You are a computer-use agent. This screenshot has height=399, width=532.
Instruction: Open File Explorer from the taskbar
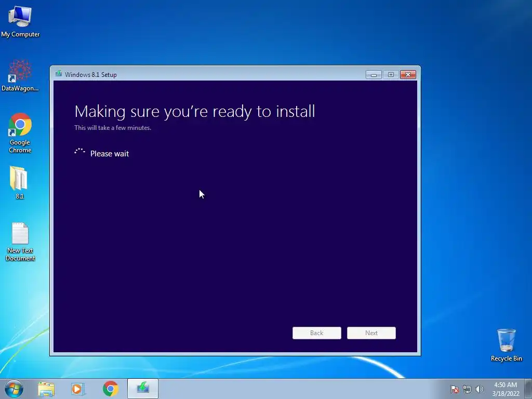click(x=46, y=389)
